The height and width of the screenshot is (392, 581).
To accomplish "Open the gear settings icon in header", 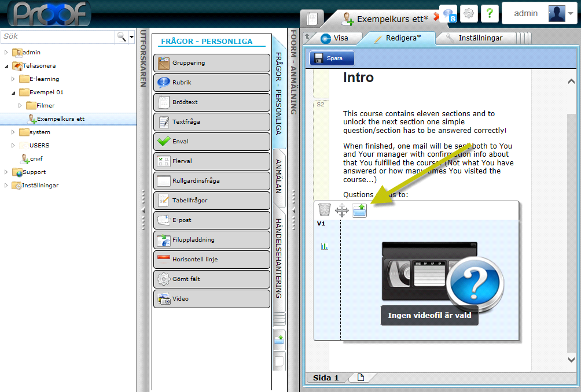I will [x=469, y=14].
